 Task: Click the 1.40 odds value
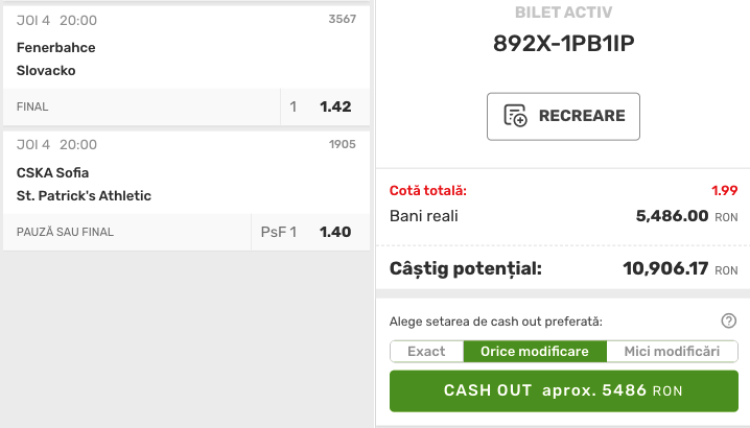(x=335, y=232)
